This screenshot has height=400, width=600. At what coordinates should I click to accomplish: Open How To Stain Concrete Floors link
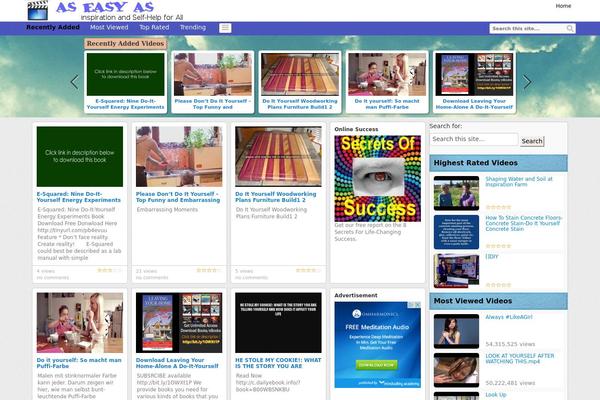524,224
